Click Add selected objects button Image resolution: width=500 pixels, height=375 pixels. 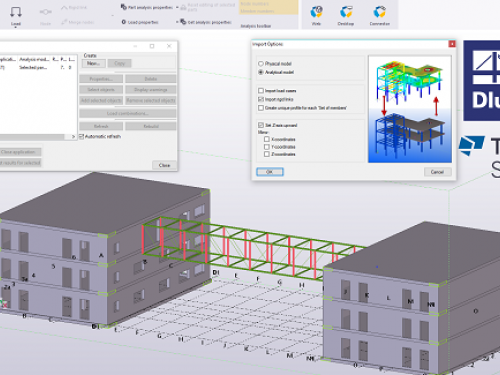coord(101,100)
